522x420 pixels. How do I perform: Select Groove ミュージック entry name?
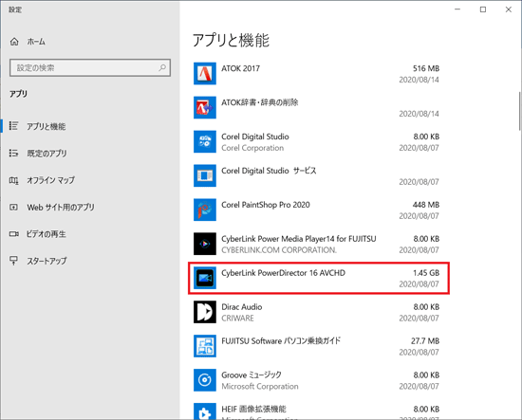pyautogui.click(x=252, y=375)
